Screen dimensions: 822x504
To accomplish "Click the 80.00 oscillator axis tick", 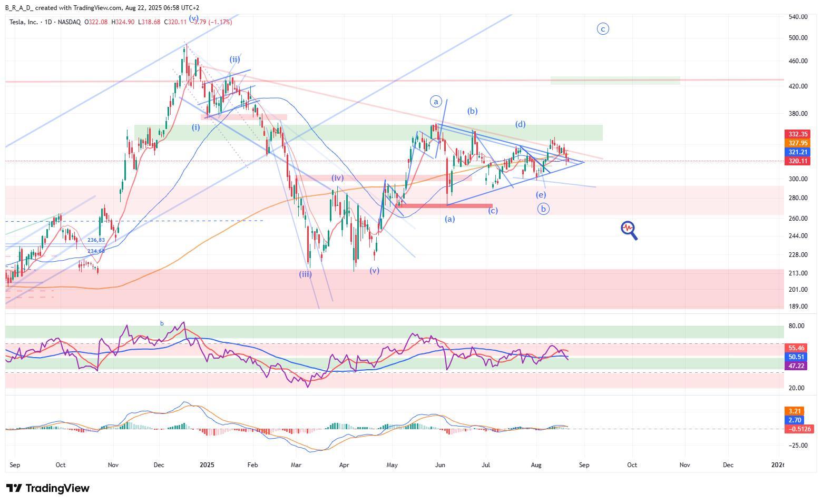I will [x=796, y=326].
